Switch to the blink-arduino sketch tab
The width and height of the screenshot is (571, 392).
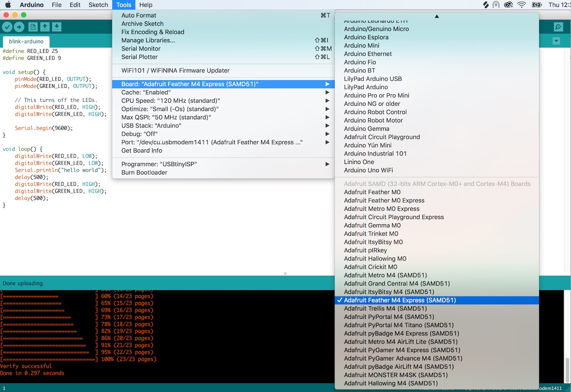pyautogui.click(x=26, y=41)
